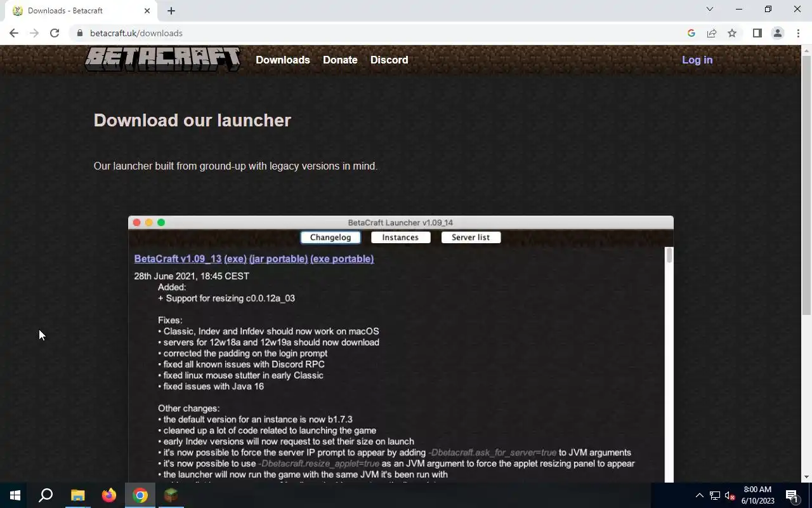812x508 pixels.
Task: Click the network status tray icon
Action: [x=715, y=495]
